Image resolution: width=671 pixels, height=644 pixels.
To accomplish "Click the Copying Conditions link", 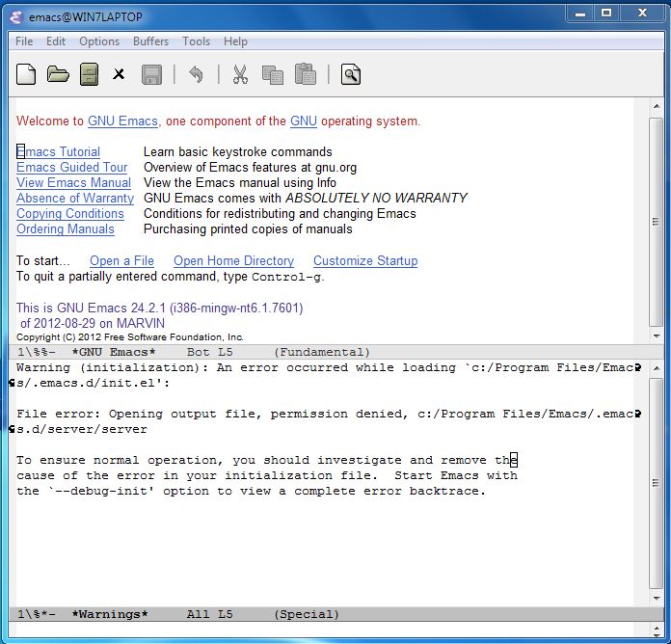I will (x=70, y=213).
